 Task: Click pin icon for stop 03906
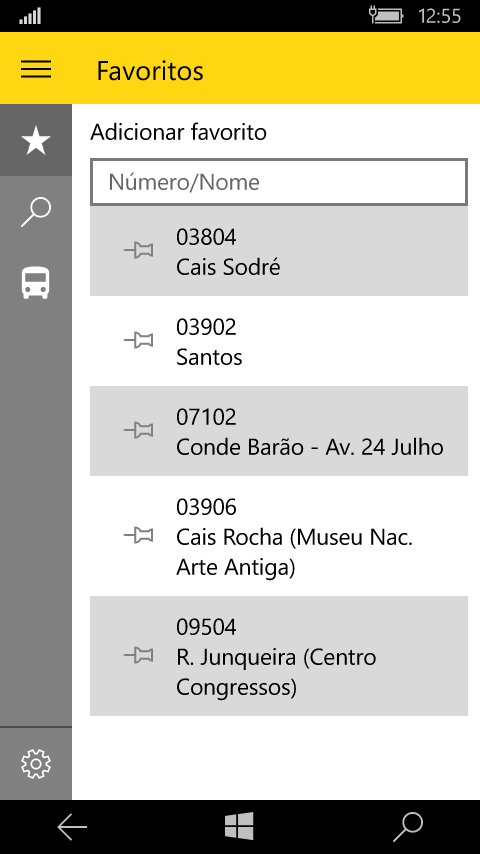(138, 535)
